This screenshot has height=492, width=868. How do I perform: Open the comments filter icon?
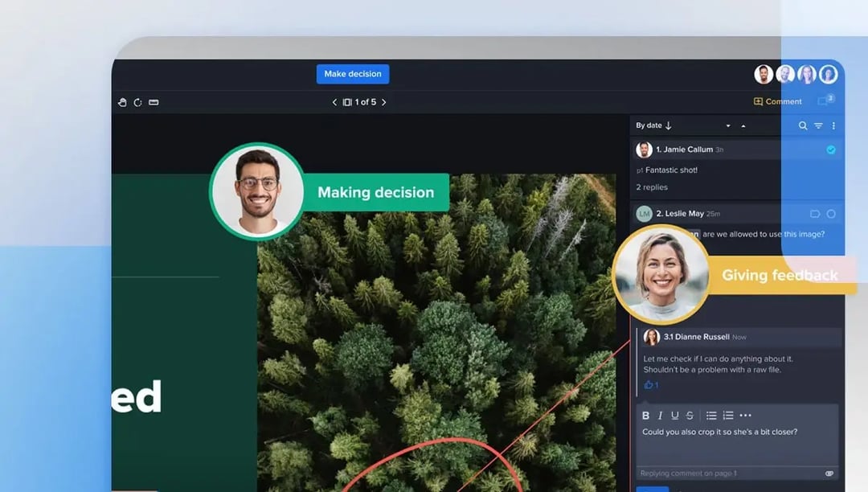coord(818,125)
